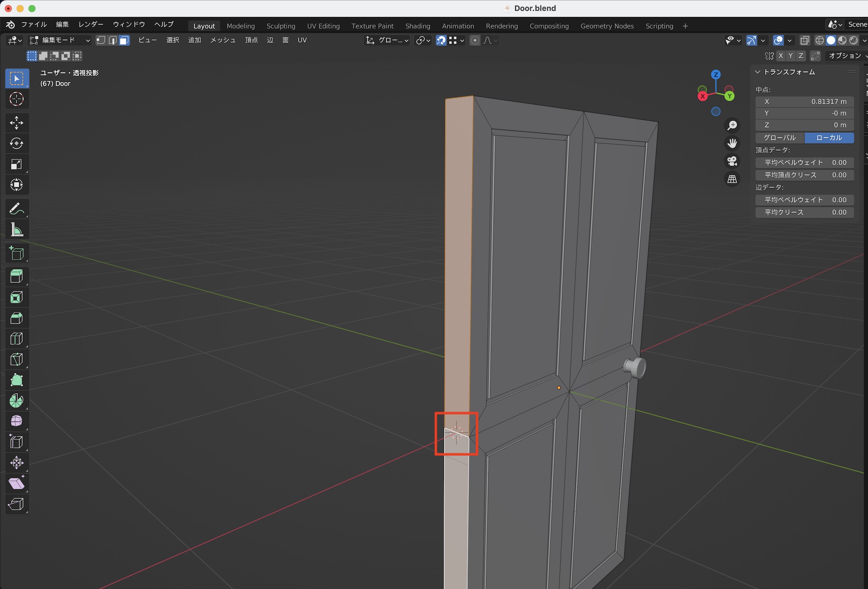The width and height of the screenshot is (868, 589).
Task: Choose the Annotate pencil tool
Action: pos(16,209)
